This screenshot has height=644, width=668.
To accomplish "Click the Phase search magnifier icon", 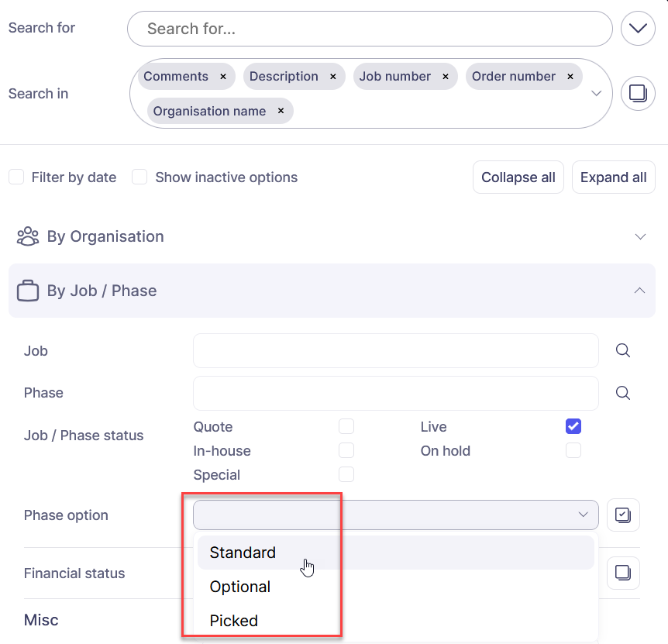I will click(622, 393).
